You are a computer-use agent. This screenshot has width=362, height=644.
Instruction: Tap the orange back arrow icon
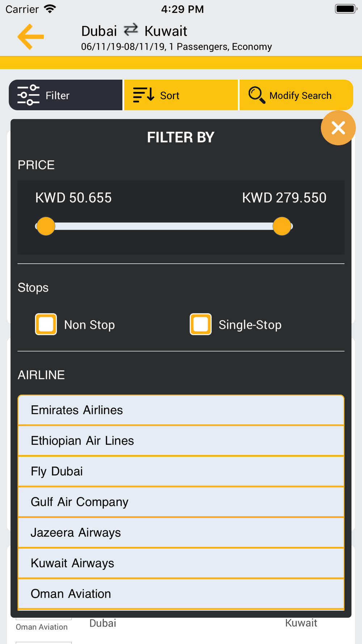click(31, 37)
